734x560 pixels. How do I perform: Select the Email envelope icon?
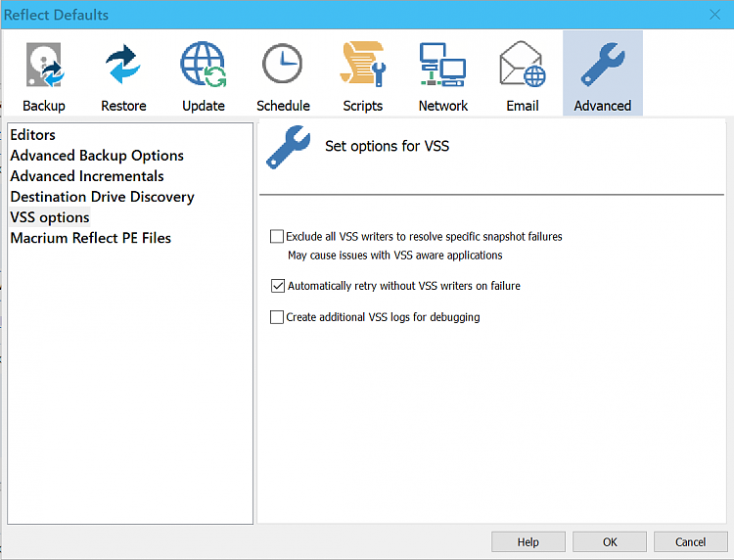point(523,64)
